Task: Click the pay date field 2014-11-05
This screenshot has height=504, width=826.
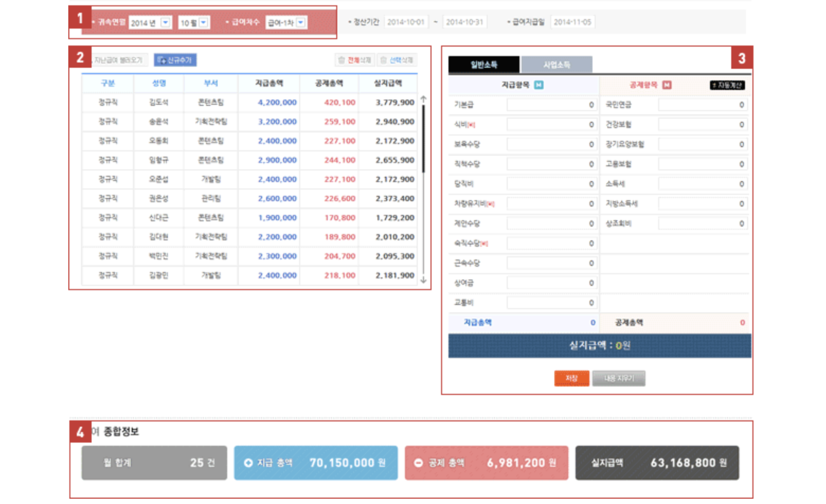Action: [x=572, y=22]
